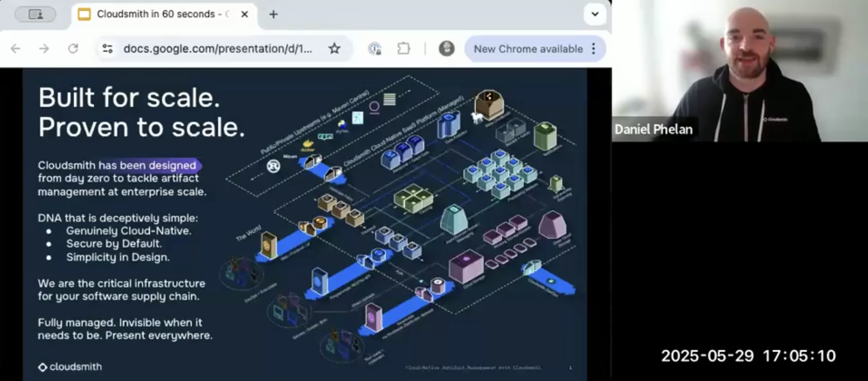Click the bullet 'Genuinely Cloud-Native.'

coord(129,231)
